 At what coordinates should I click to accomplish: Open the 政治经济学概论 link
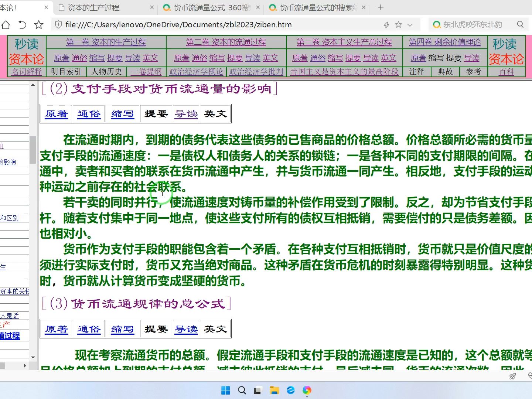[196, 72]
